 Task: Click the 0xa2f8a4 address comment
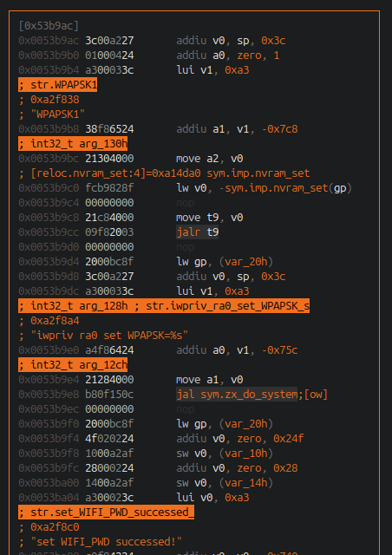[49, 321]
